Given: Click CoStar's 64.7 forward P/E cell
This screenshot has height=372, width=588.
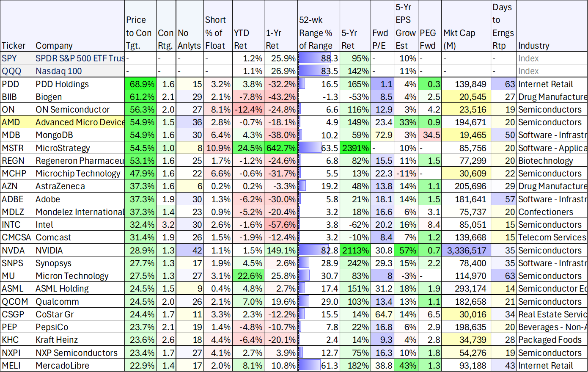Looking at the screenshot, I should (382, 314).
